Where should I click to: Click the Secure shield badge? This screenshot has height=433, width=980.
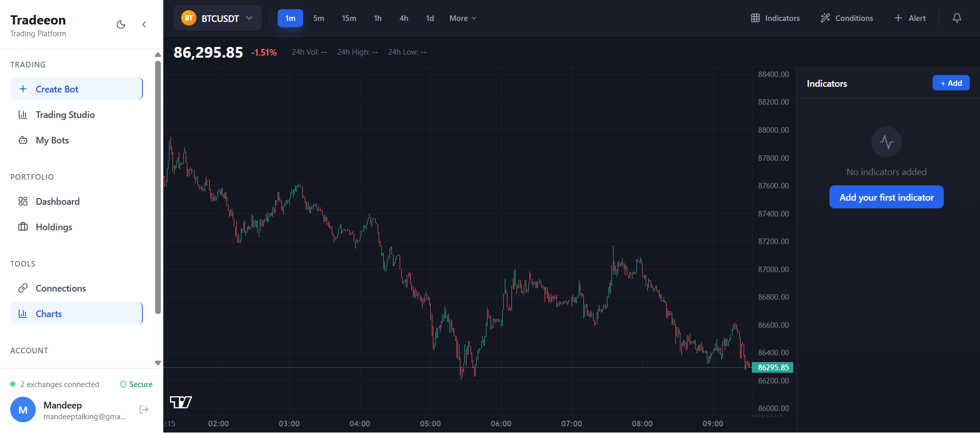[x=136, y=384]
